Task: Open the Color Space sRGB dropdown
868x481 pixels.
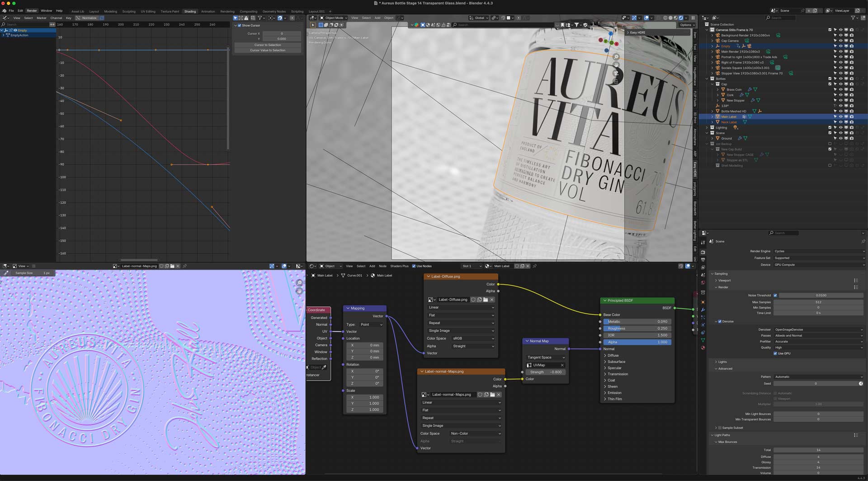Action: coord(473,338)
